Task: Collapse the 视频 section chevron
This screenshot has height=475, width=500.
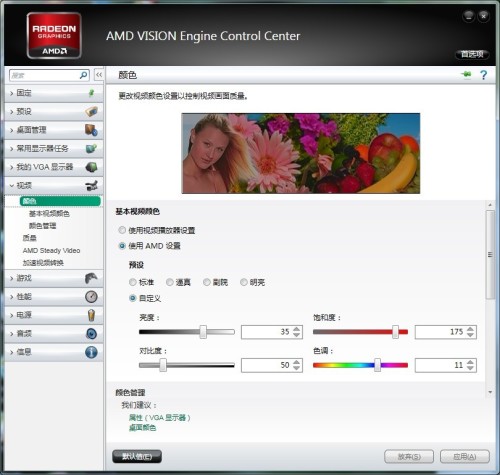Action: click(x=12, y=186)
